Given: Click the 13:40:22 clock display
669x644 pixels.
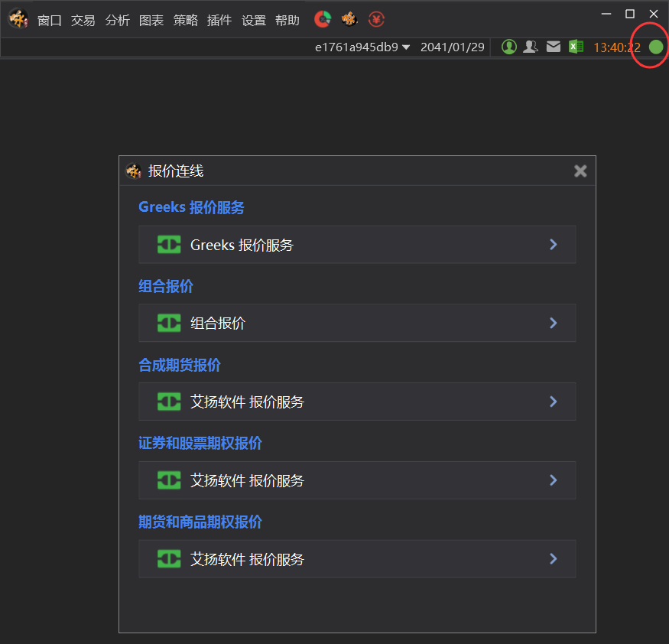Looking at the screenshot, I should (617, 47).
